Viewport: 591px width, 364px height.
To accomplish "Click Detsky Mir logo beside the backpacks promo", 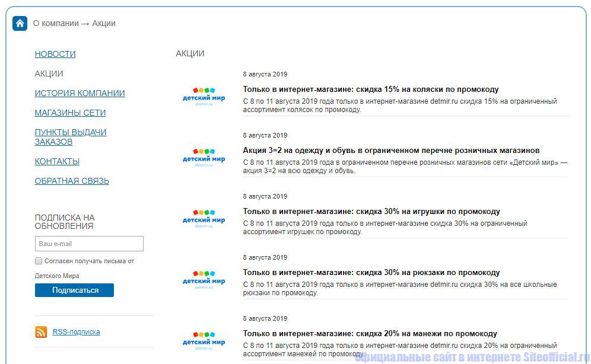I will click(204, 280).
